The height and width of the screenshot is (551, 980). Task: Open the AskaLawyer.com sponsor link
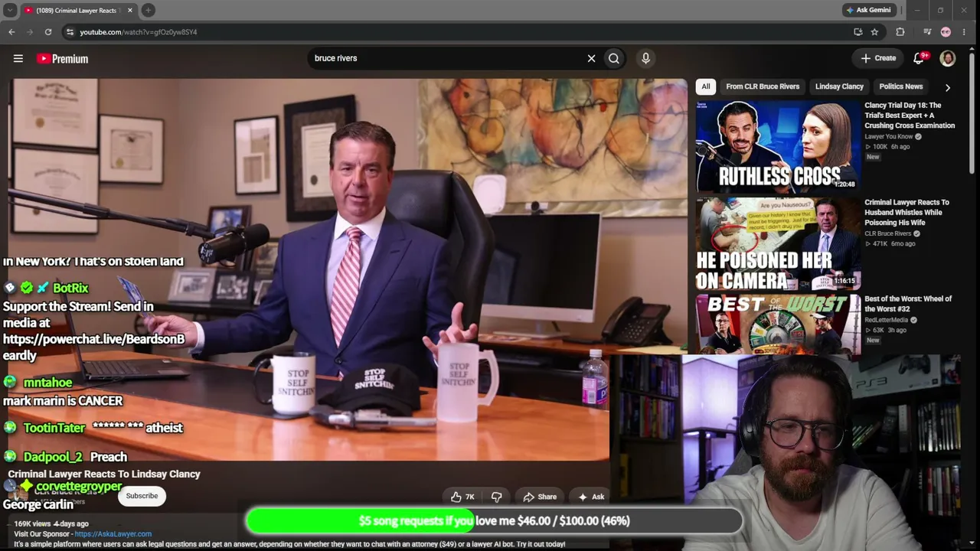(113, 534)
